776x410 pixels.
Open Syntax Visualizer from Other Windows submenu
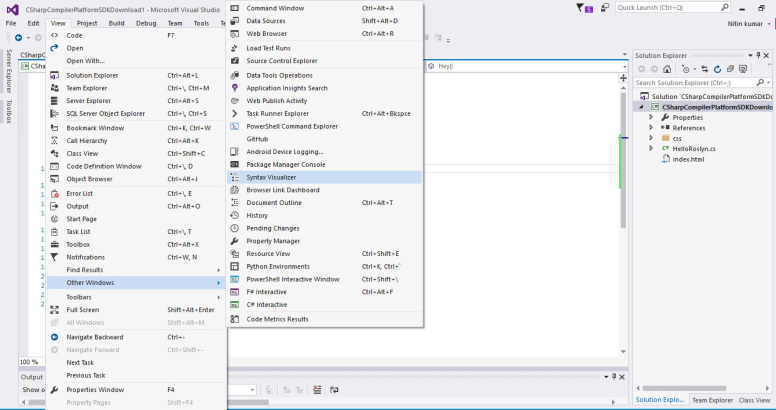pyautogui.click(x=324, y=177)
